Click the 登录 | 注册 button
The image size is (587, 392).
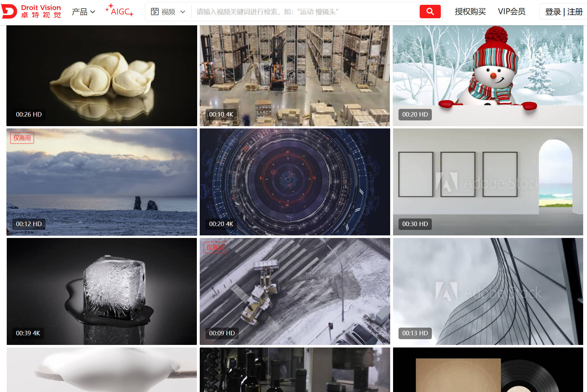(x=563, y=12)
